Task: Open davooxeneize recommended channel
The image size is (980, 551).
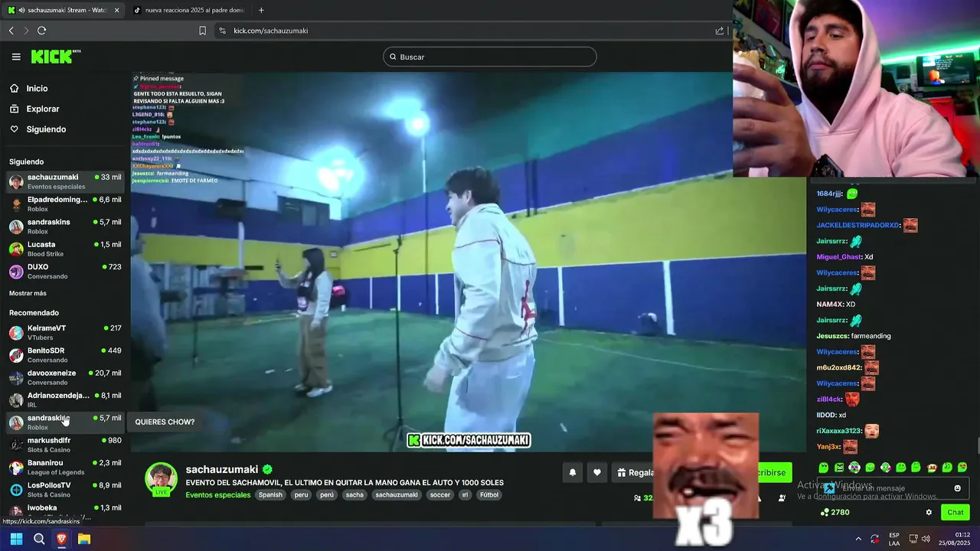Action: coord(65,377)
